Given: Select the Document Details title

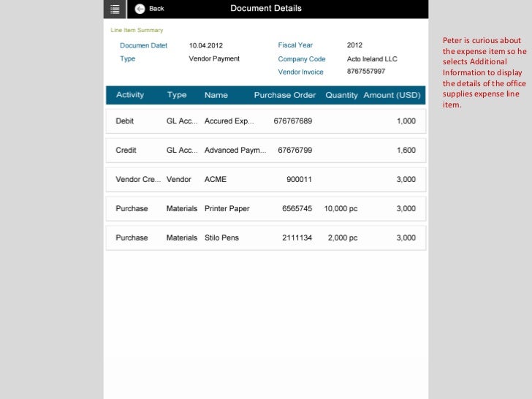Looking at the screenshot, I should 266,8.
